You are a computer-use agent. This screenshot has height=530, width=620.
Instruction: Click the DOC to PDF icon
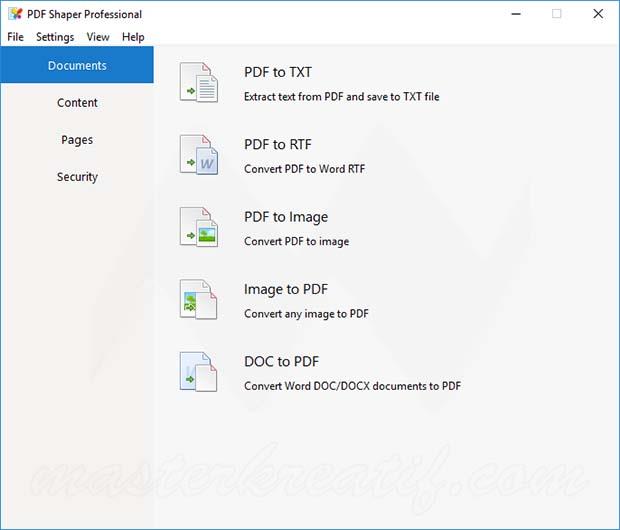click(198, 372)
